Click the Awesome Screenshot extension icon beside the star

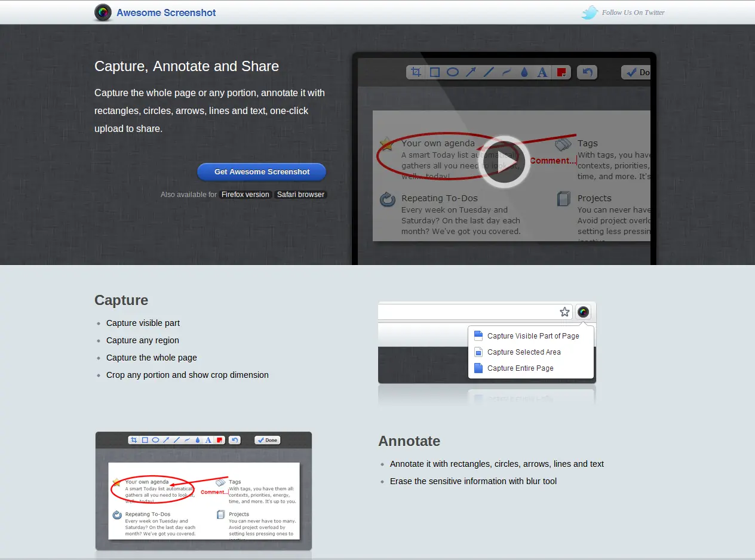pos(584,312)
